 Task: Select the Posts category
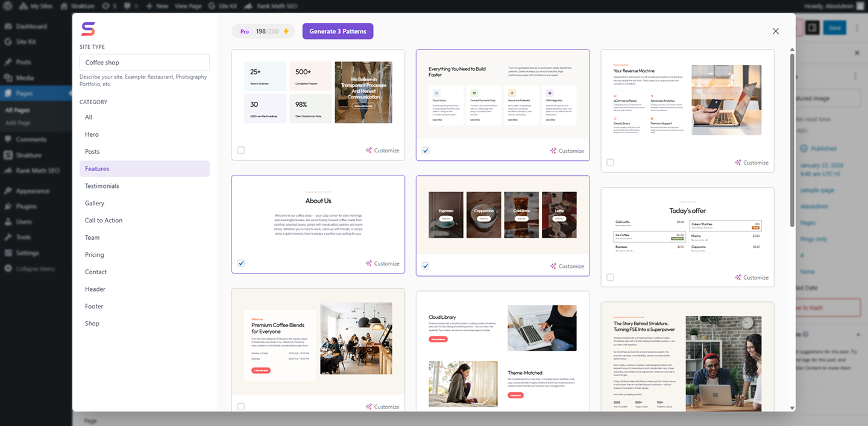[145, 152]
